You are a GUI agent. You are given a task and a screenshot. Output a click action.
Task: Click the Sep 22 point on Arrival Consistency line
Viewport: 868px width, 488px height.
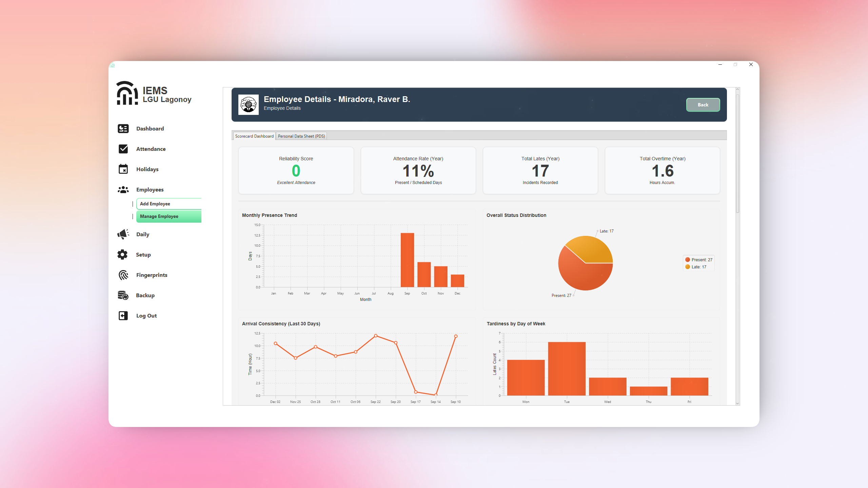click(x=376, y=335)
